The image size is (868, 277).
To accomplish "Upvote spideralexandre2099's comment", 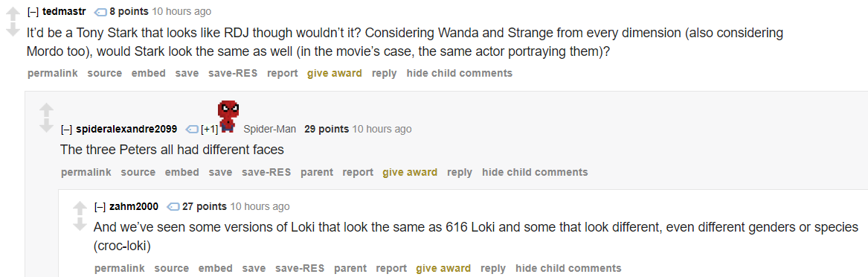I will coord(47,109).
